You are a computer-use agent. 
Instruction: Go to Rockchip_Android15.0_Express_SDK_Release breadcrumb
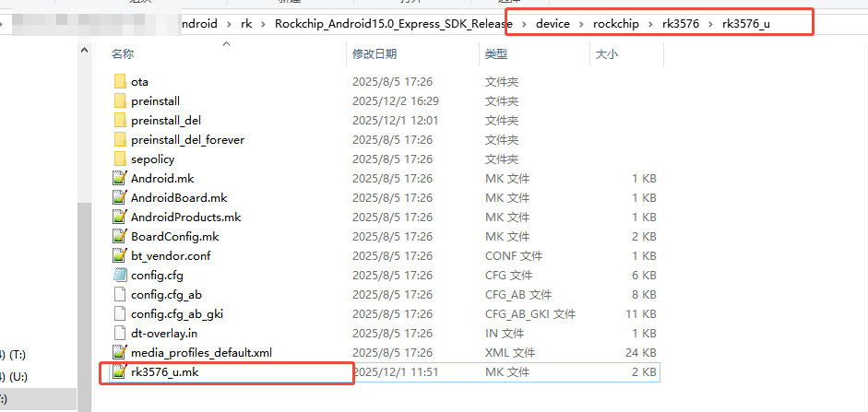(393, 24)
